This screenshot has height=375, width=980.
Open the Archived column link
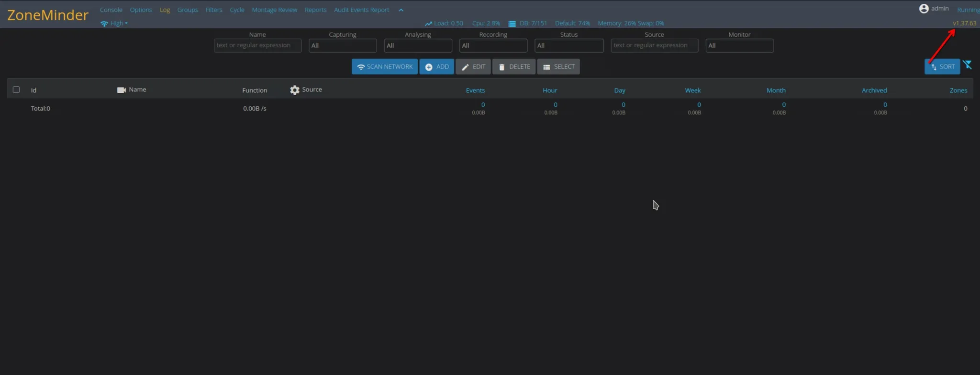click(x=874, y=90)
